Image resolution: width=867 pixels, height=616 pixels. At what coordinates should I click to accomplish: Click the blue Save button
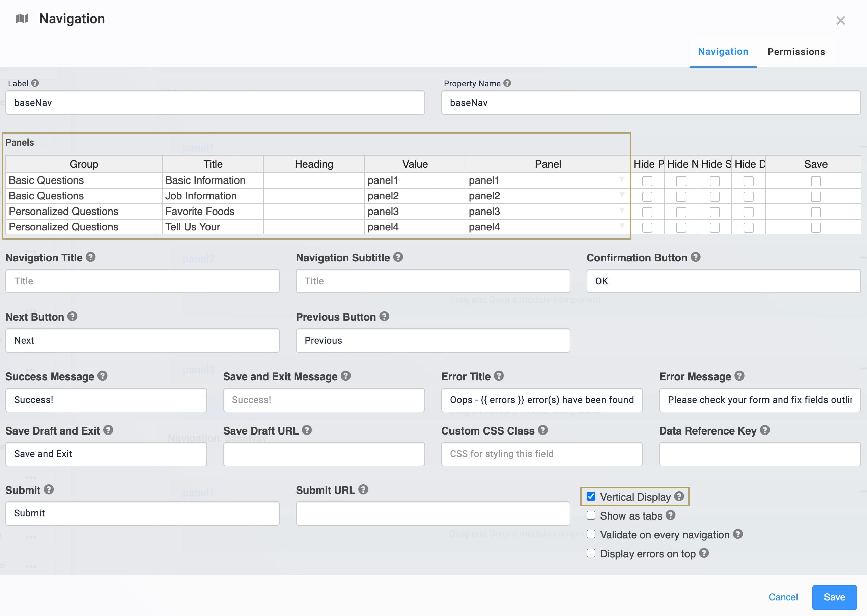(834, 597)
